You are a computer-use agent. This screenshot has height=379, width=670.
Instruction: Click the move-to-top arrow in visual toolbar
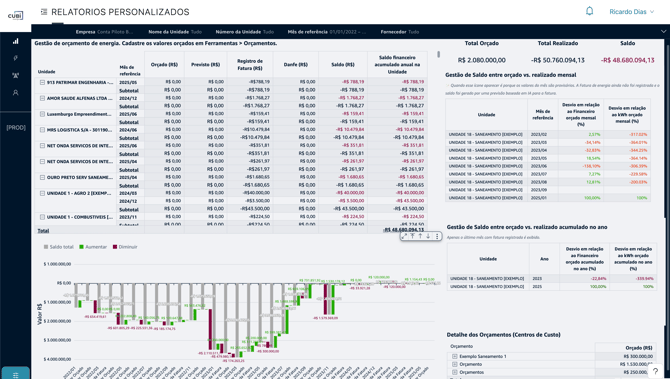[412, 236]
